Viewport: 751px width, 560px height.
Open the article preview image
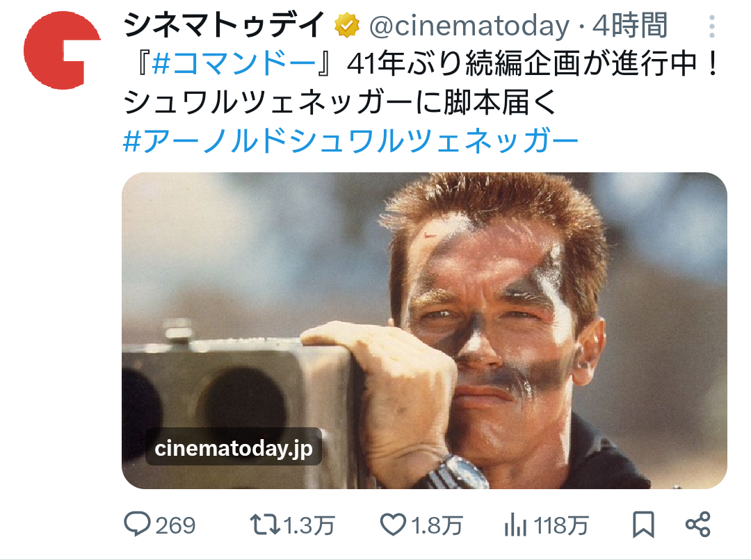[424, 330]
